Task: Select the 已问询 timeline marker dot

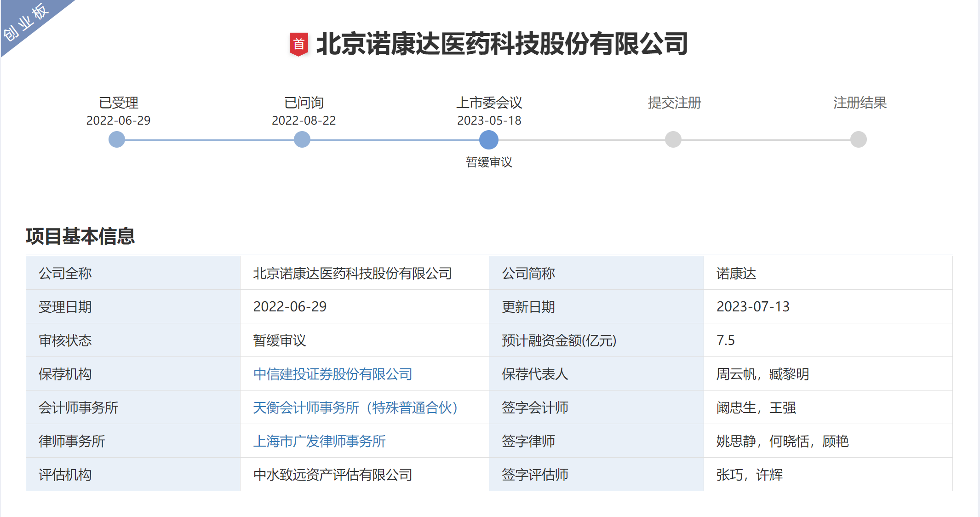Action: [x=302, y=139]
